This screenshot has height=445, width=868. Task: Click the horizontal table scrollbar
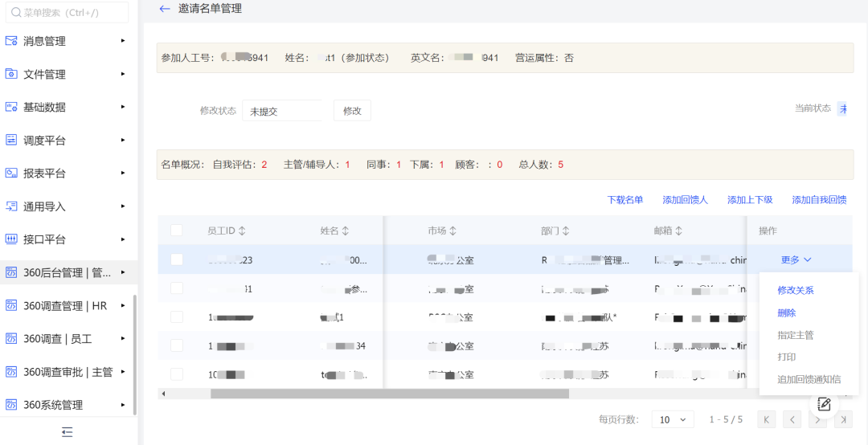point(389,394)
